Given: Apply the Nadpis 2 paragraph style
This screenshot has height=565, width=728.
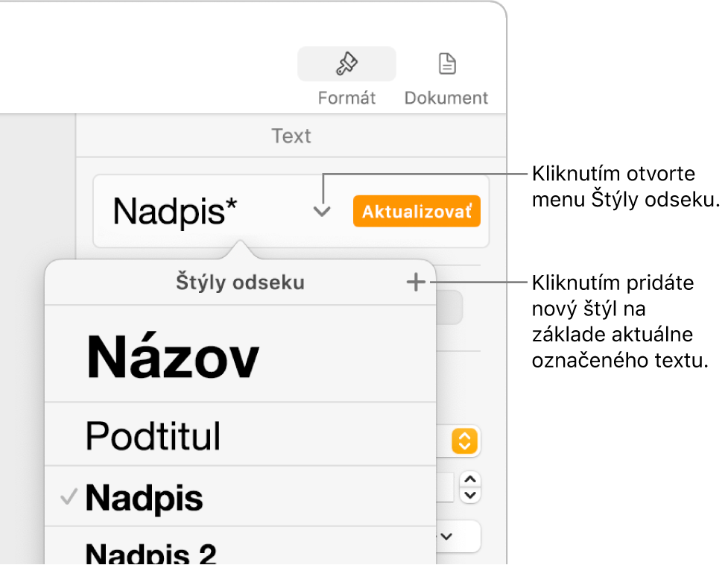Looking at the screenshot, I should coord(240,546).
